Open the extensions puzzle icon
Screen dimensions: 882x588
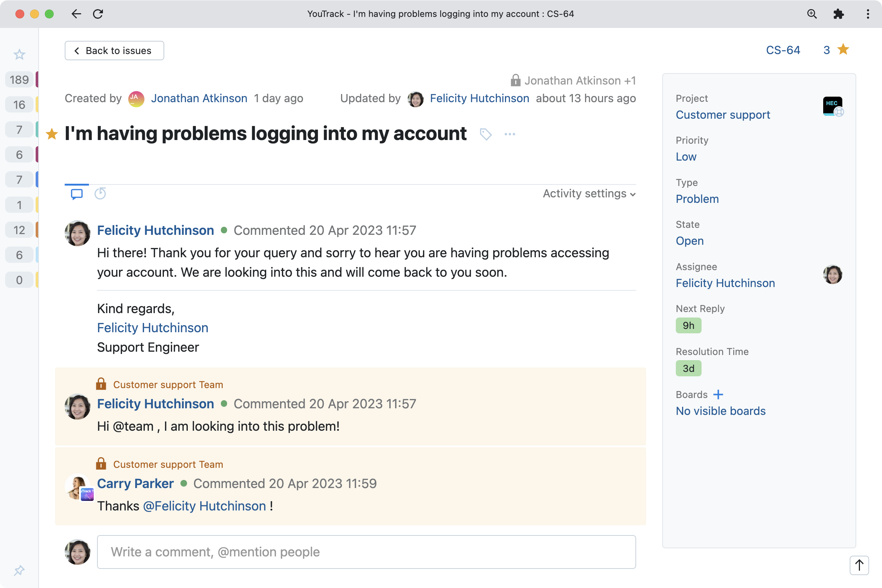tap(838, 14)
